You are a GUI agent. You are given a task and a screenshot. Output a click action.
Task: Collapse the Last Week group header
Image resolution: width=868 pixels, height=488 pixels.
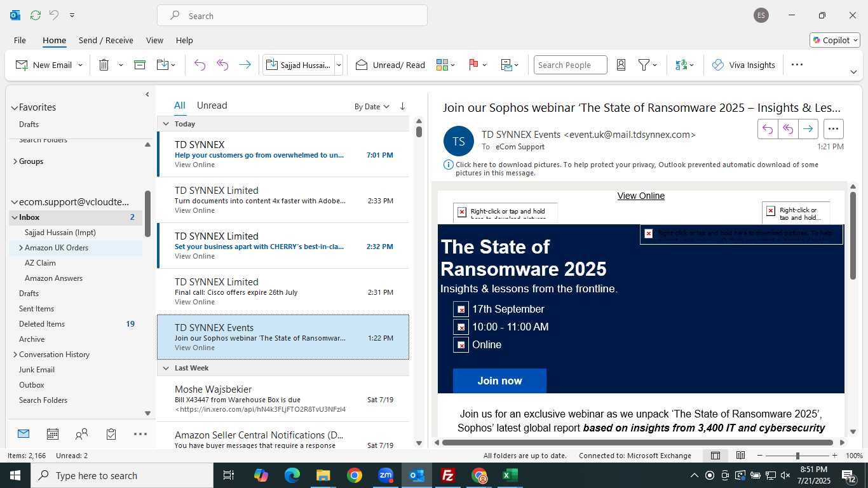[166, 368]
